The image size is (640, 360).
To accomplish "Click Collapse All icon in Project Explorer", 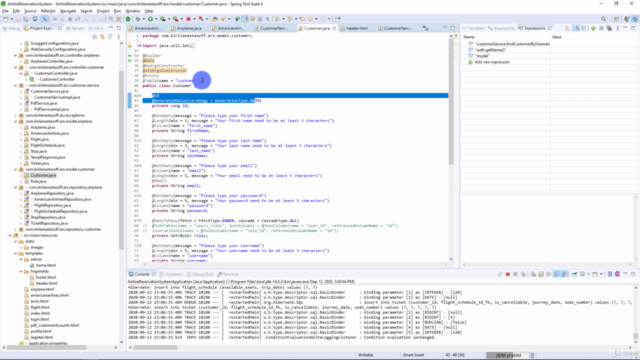I will point(95,37).
